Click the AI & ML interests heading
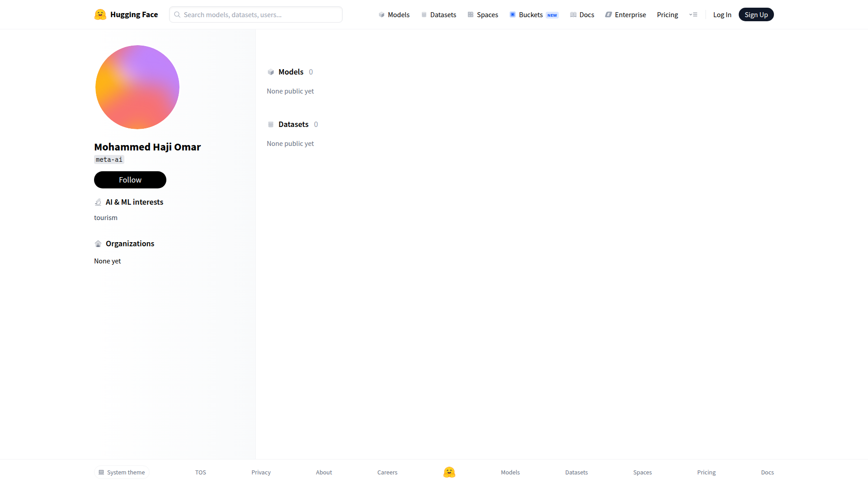 [x=134, y=202]
